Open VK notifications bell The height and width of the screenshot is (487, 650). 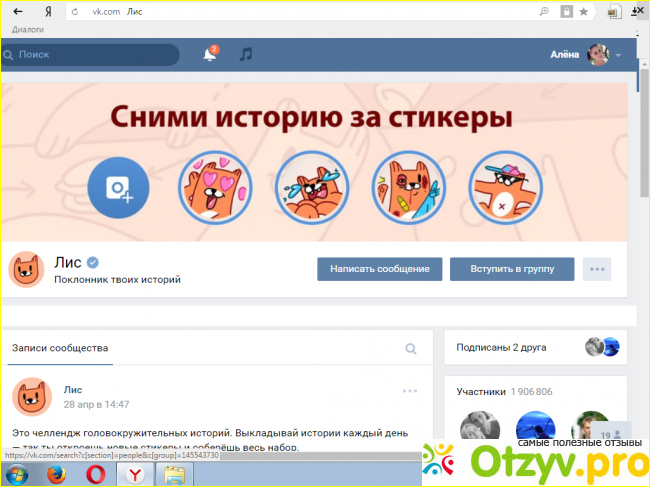click(x=210, y=54)
